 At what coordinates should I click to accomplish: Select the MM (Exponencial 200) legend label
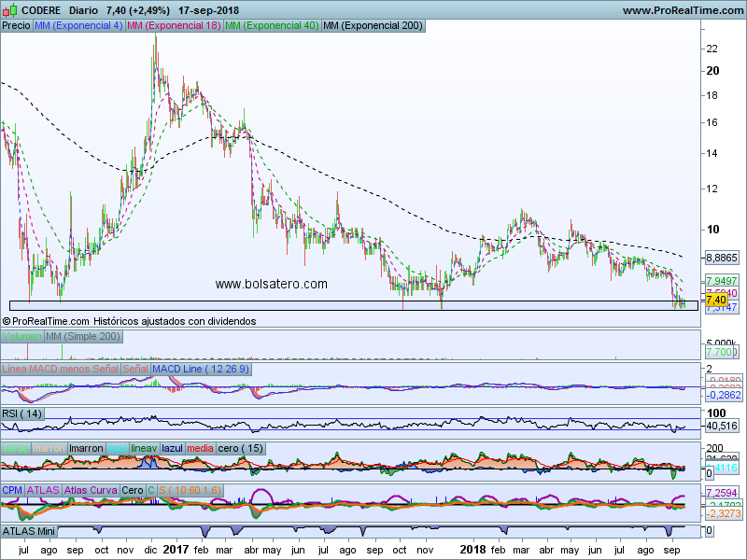(372, 26)
